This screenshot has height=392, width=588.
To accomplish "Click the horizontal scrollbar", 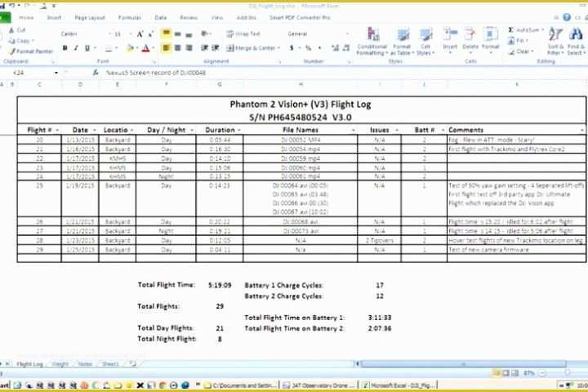I will coord(463,363).
